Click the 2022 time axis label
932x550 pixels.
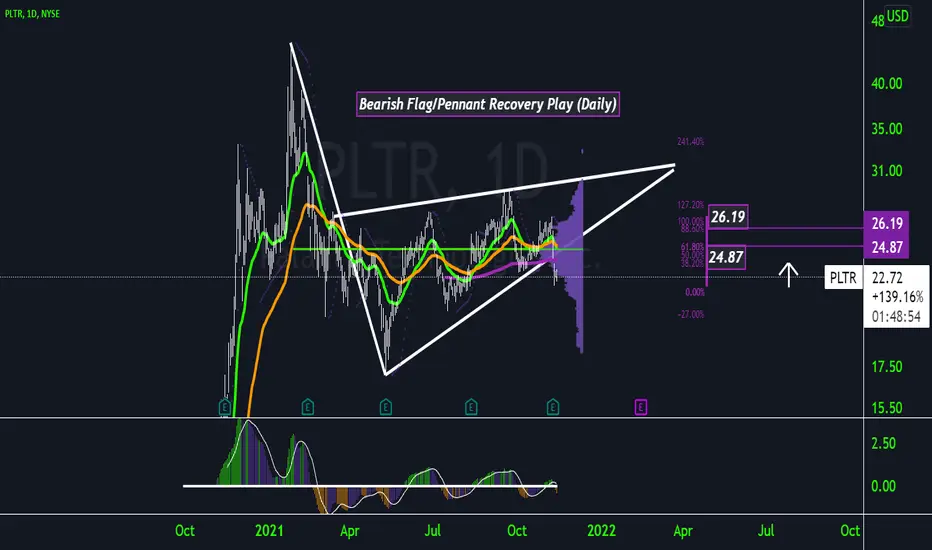[x=601, y=530]
